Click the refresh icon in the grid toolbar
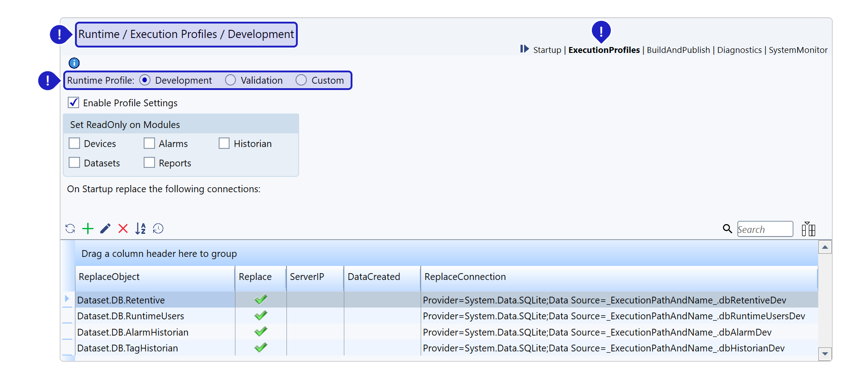The height and width of the screenshot is (379, 868). (70, 229)
